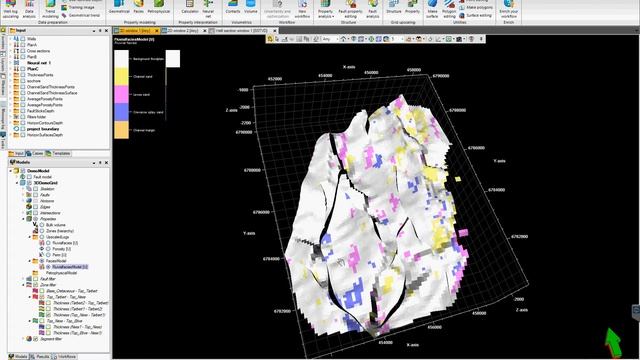Collapse the Properties tree node
The image size is (640, 360).
(x=23, y=219)
